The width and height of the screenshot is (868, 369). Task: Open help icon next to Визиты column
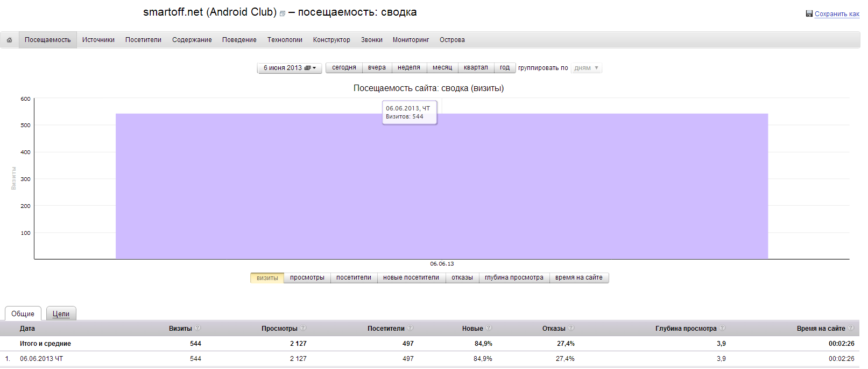point(197,328)
